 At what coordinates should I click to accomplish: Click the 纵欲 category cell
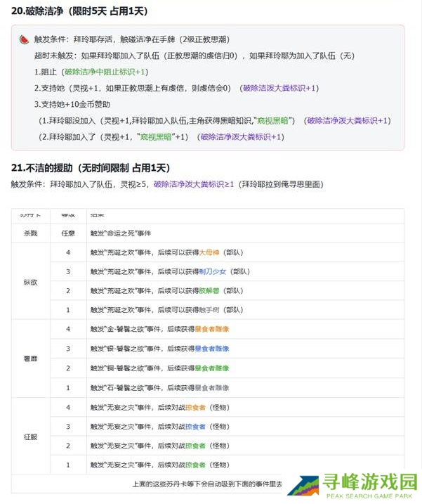(x=30, y=282)
